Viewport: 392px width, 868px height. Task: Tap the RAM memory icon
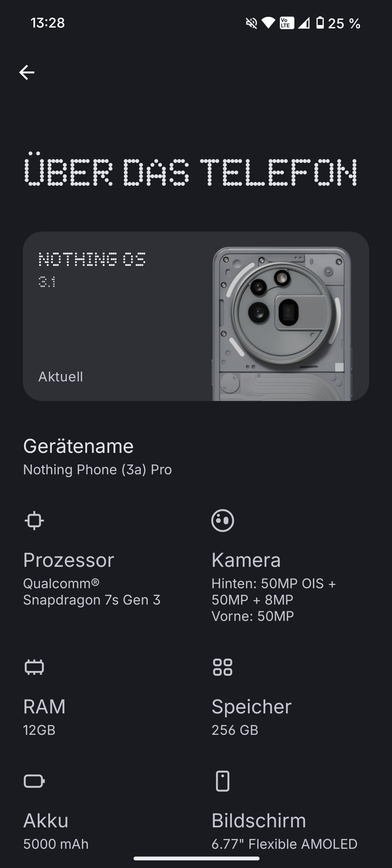click(34, 667)
